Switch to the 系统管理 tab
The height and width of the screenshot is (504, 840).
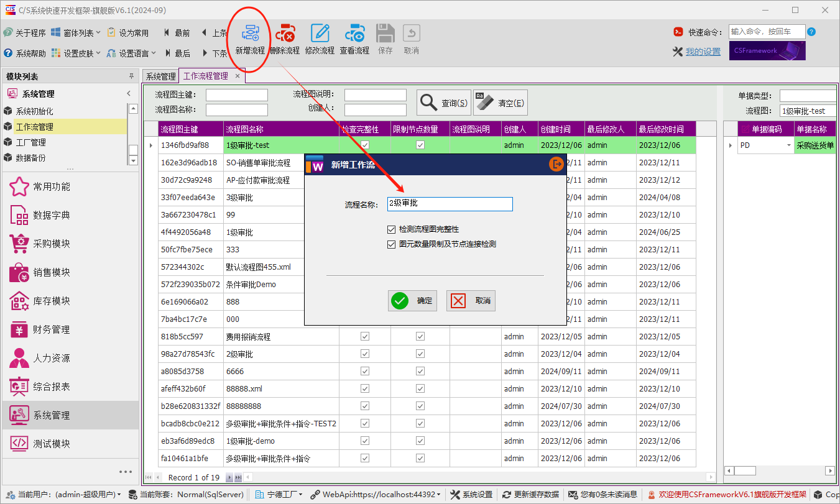click(161, 76)
